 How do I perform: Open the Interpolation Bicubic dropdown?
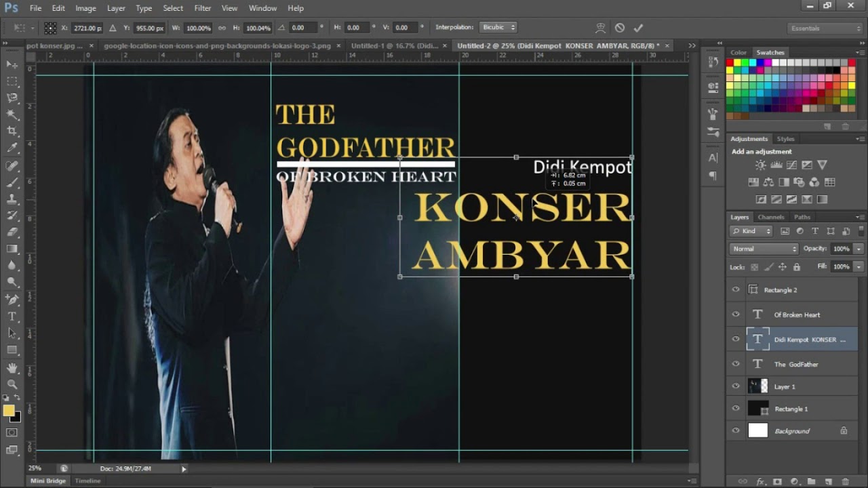click(498, 27)
